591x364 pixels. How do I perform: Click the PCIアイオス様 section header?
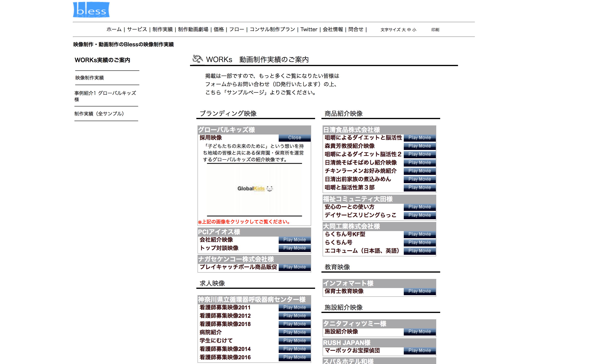click(x=254, y=232)
